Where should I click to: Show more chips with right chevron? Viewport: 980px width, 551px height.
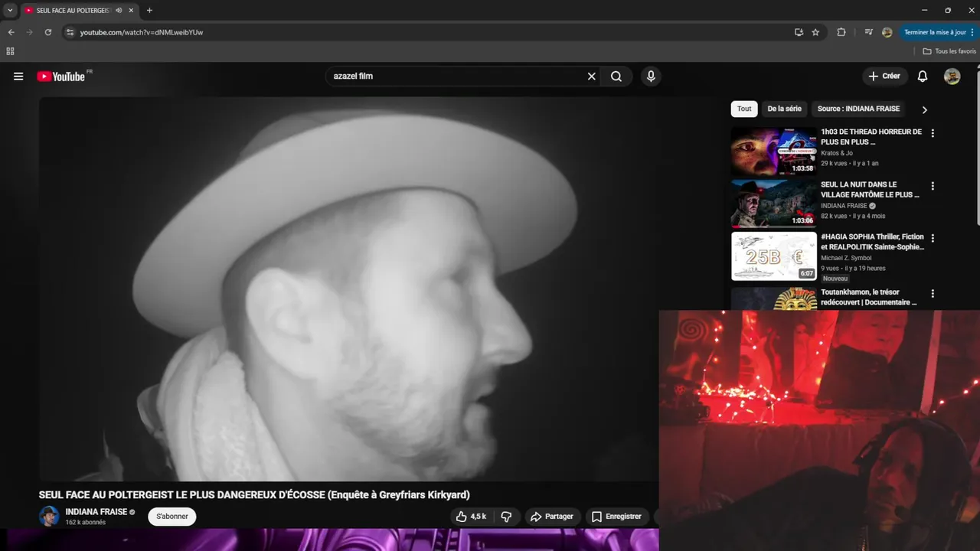(x=924, y=109)
